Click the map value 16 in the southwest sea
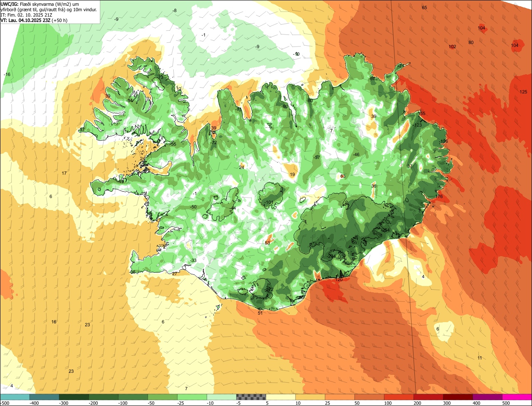The height and width of the screenshot is (406, 532). tap(54, 322)
